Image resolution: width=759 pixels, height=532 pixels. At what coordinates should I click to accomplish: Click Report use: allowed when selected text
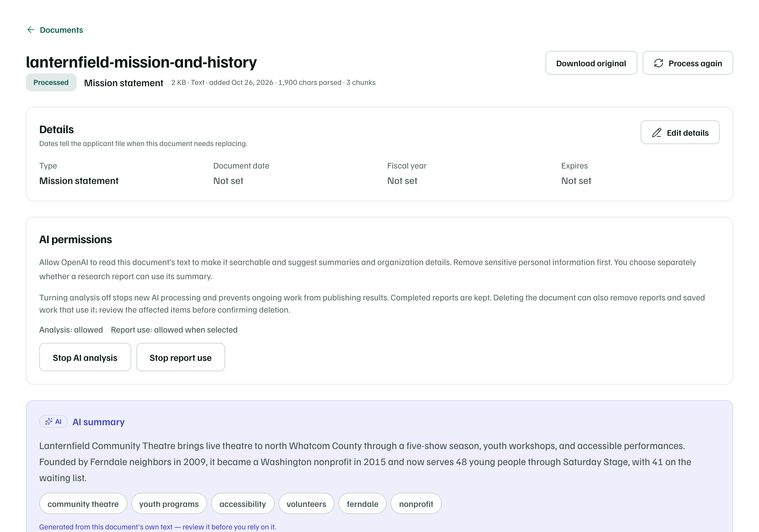(x=174, y=330)
